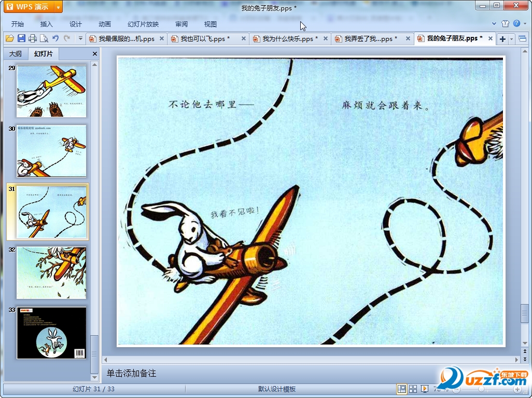Open the WPS 演示 application menu button
This screenshot has width=532, height=398.
29,7
